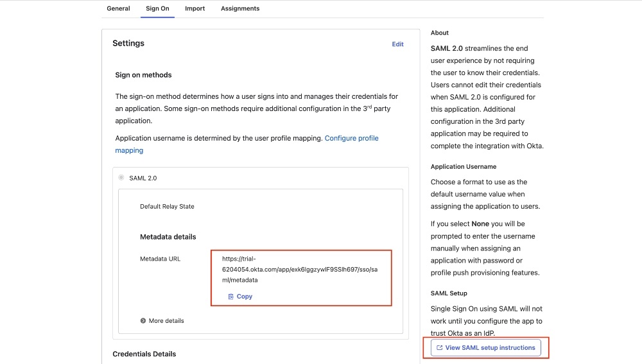Click the Metadata details heading
This screenshot has width=642, height=364.
[168, 237]
